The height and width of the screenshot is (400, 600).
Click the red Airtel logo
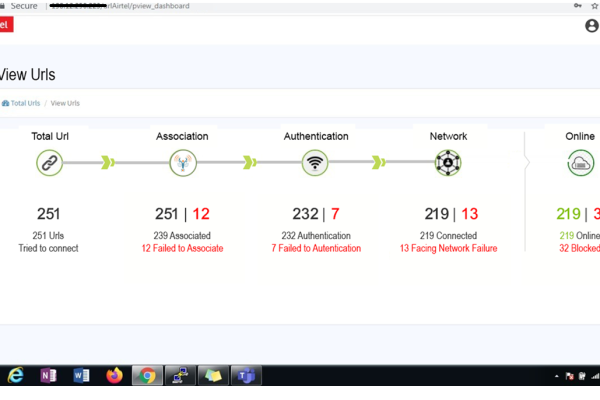[x=5, y=26]
